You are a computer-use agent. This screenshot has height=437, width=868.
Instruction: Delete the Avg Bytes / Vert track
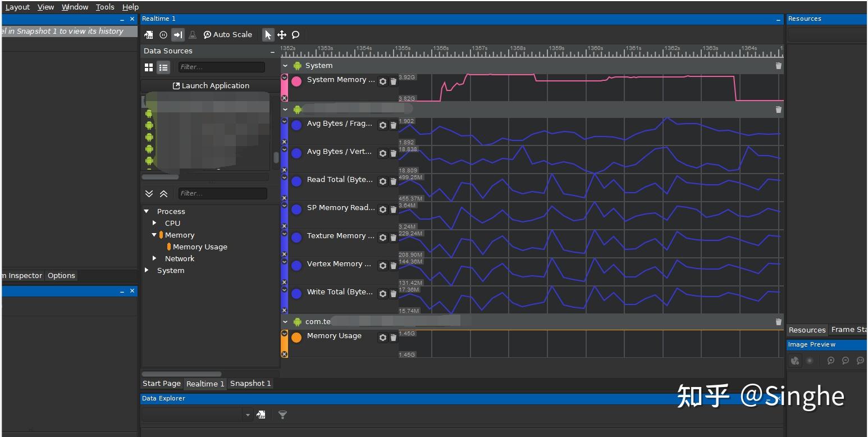click(x=394, y=153)
